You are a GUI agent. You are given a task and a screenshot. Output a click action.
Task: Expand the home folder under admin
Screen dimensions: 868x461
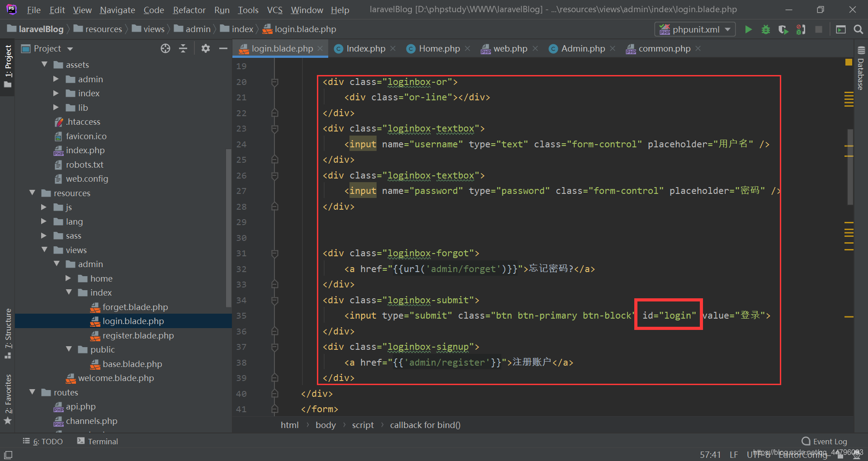pos(68,278)
